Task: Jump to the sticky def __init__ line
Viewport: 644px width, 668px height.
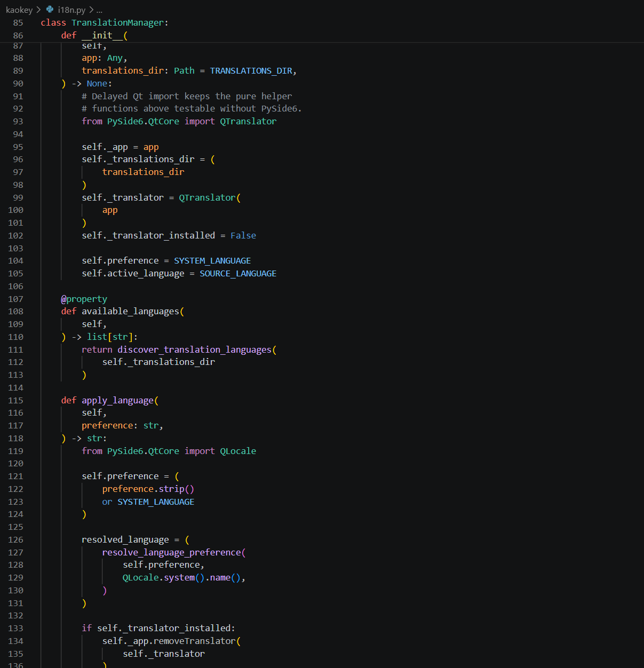Action: click(94, 35)
